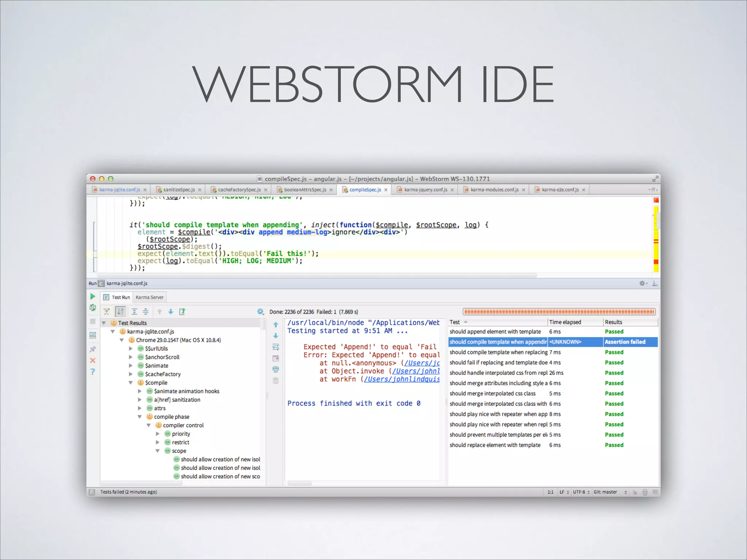The height and width of the screenshot is (560, 747).
Task: Open the UTF-8 encoding selector
Action: (x=581, y=492)
